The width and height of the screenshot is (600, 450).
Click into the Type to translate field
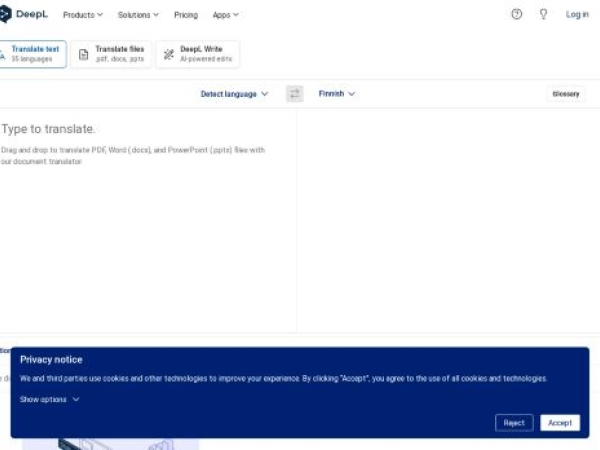(148, 220)
